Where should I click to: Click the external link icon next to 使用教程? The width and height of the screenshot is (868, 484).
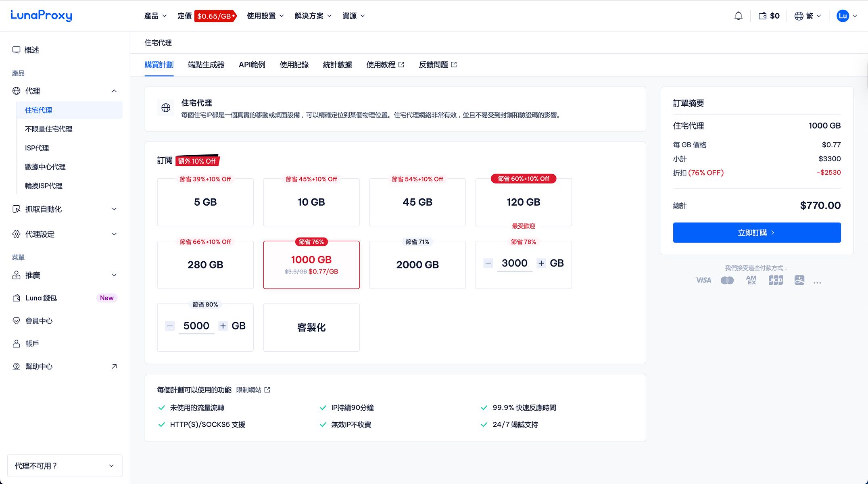[401, 65]
